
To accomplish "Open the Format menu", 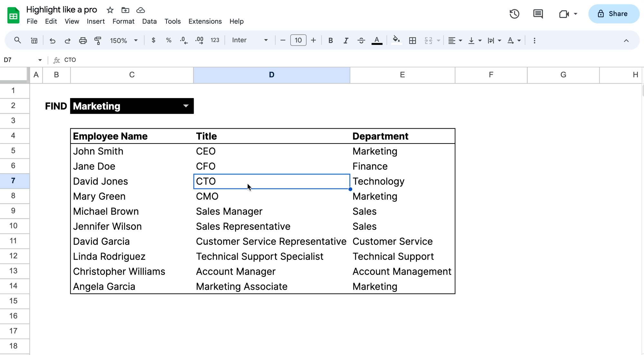I will coord(123,21).
